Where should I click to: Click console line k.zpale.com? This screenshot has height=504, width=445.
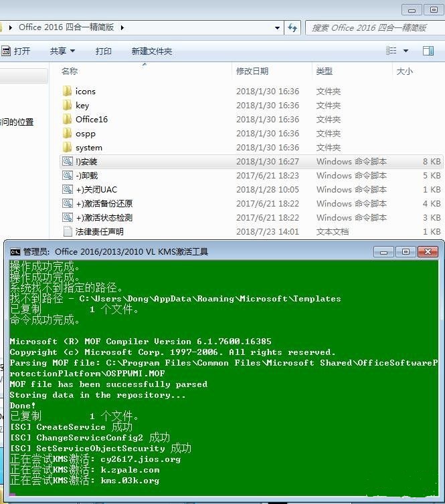tap(84, 470)
